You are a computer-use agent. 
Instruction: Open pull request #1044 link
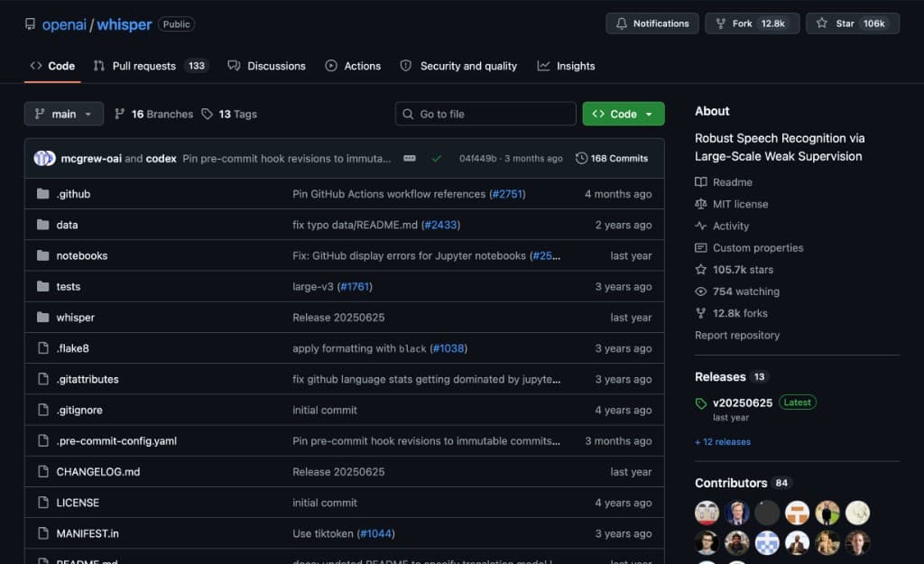pyautogui.click(x=376, y=533)
